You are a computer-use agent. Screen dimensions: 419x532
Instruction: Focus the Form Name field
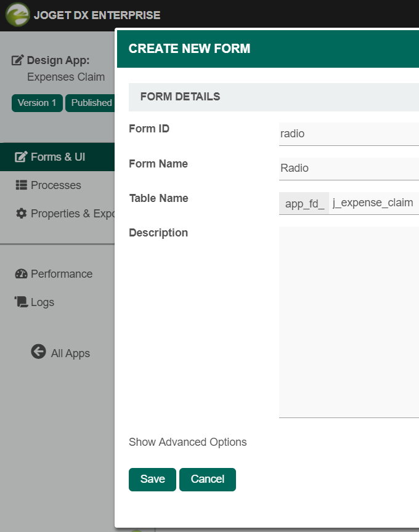349,169
